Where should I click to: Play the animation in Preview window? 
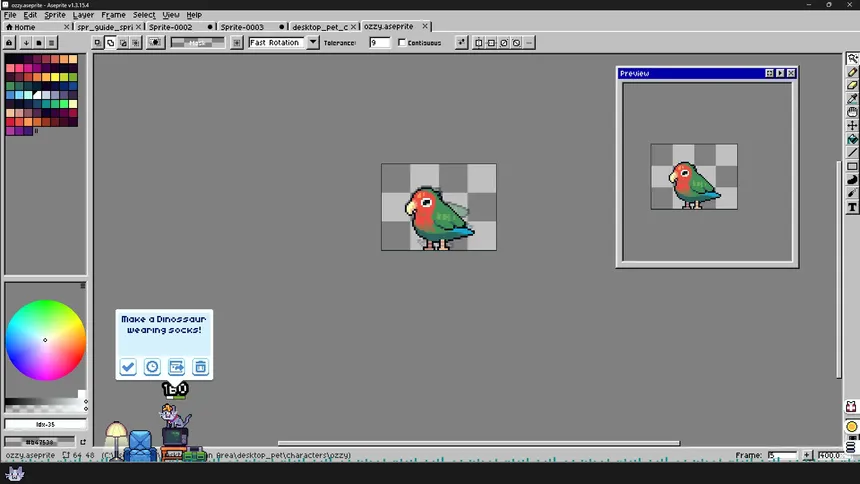(780, 73)
